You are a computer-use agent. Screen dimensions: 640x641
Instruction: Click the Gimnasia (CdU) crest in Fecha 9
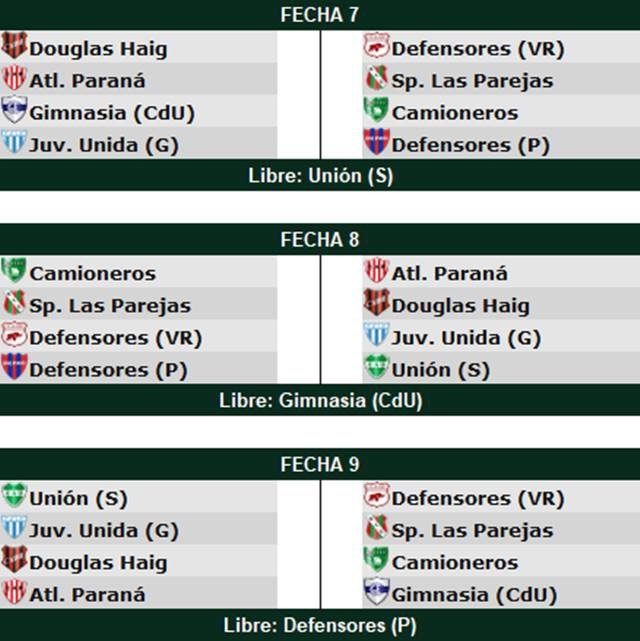(376, 593)
